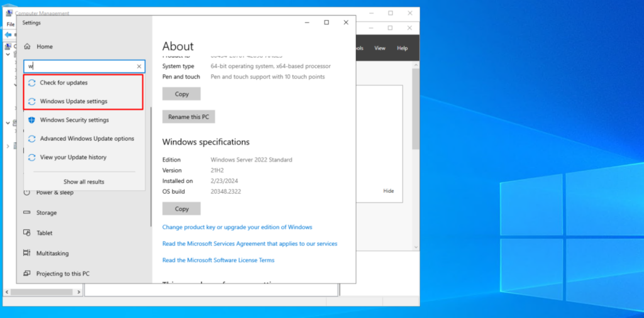Open the Windows Update settings result
Screen dimensions: 644x318
click(84, 101)
